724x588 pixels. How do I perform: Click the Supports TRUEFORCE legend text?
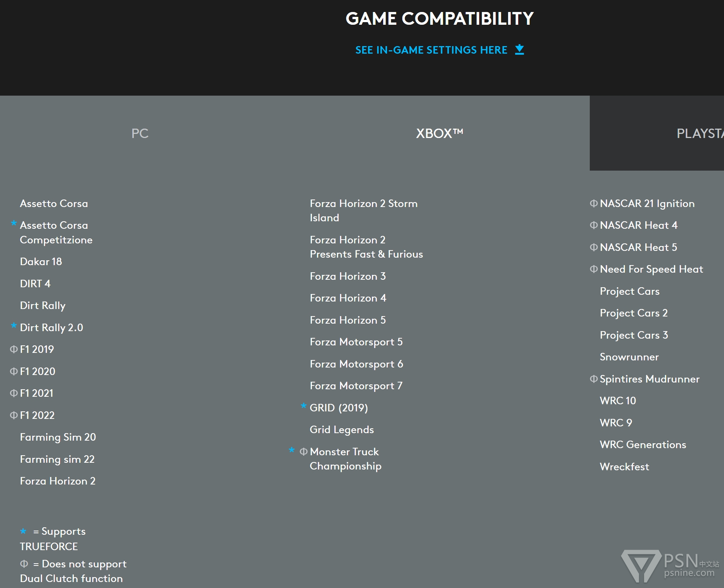pyautogui.click(x=53, y=539)
